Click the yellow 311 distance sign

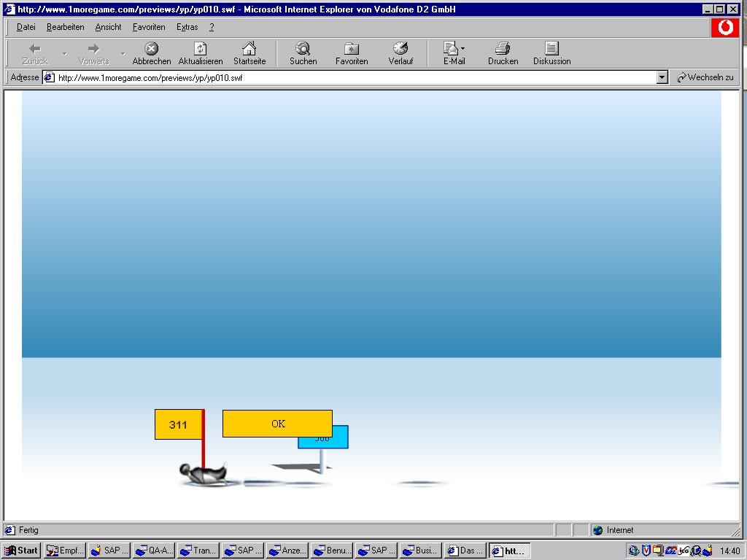[178, 424]
